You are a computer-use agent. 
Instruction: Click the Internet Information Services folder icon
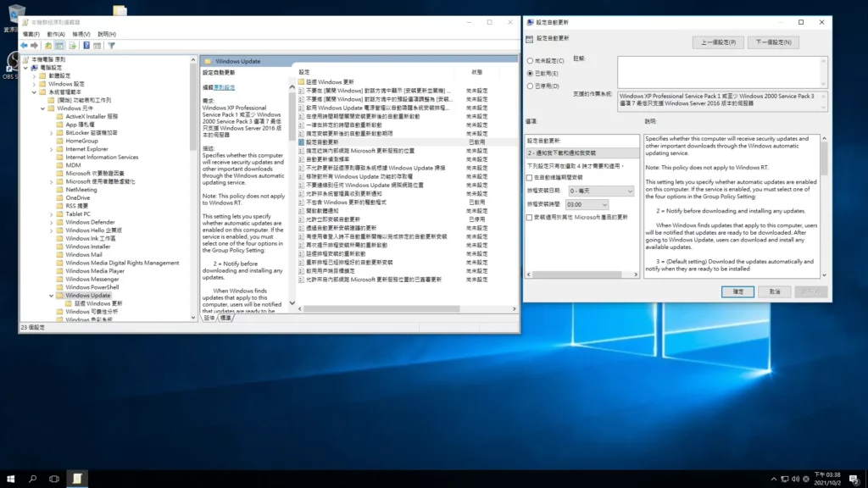click(x=60, y=157)
